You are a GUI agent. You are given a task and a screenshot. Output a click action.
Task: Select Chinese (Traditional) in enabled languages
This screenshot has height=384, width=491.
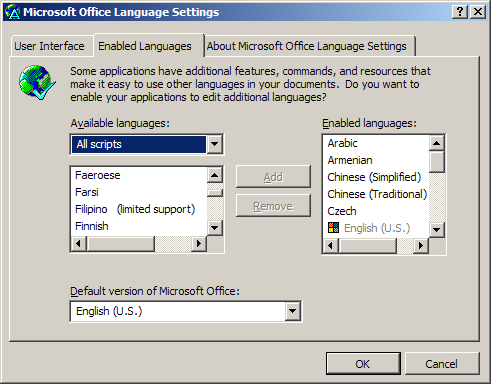coord(377,194)
